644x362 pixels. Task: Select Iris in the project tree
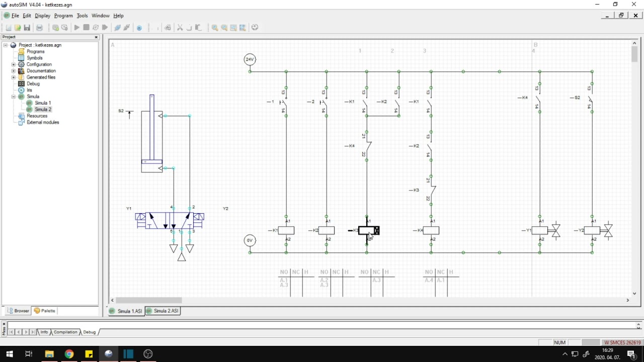point(29,90)
